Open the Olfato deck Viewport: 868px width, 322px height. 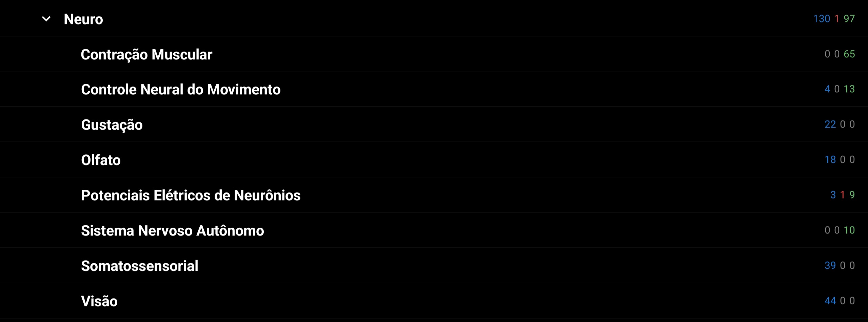101,160
